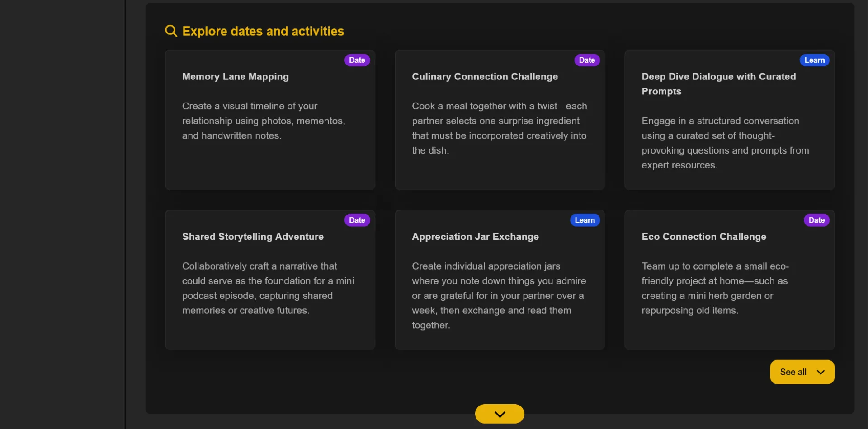Open the Eco Connection Challenge card
This screenshot has height=429, width=868.
tap(729, 280)
